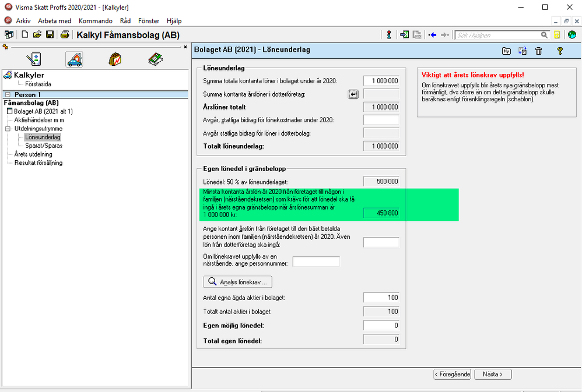Select Sparat/Sparas in the tree
The image size is (582, 392).
point(44,146)
